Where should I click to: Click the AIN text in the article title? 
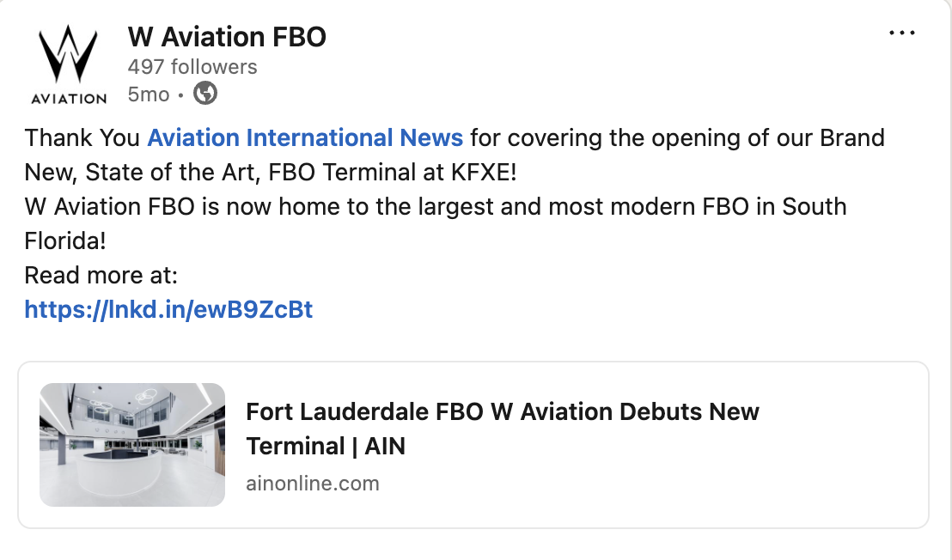click(385, 447)
